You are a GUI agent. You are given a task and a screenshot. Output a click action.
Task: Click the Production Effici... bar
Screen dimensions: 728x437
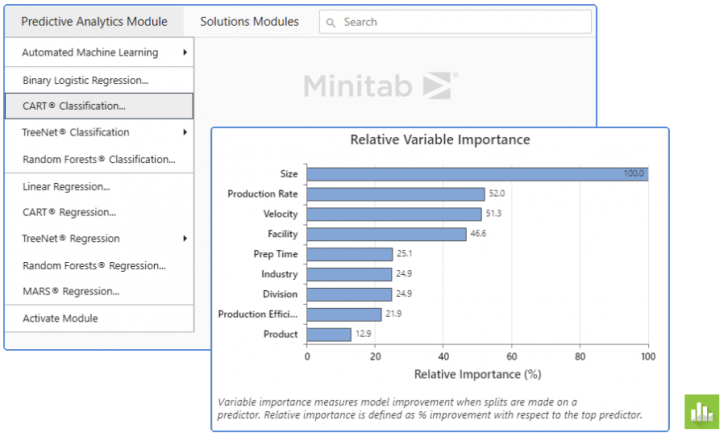(344, 314)
